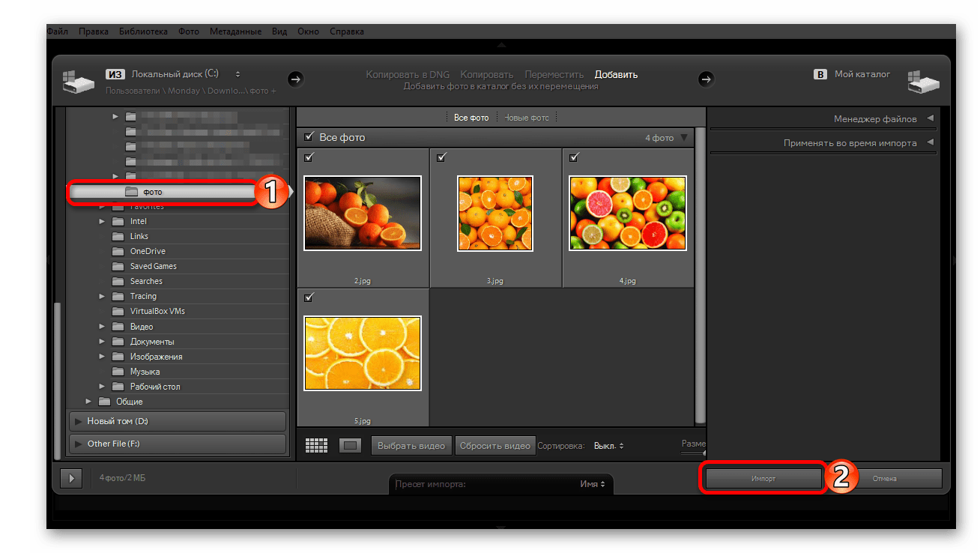Click the Отмена button
This screenshot has height=553, width=980.
click(x=884, y=478)
